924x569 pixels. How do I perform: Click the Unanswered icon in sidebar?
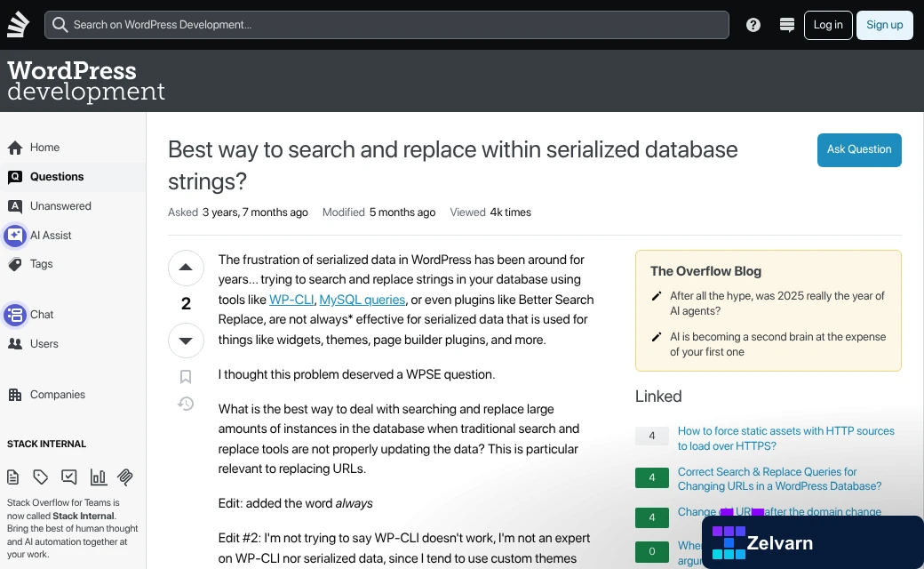coord(15,205)
